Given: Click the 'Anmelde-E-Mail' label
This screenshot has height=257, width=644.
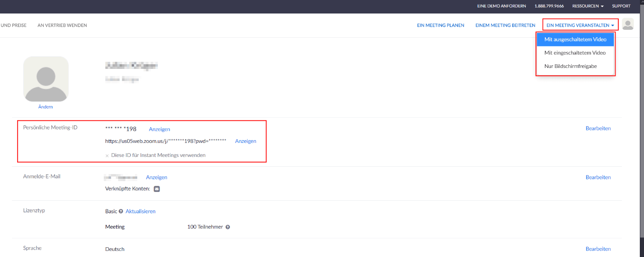Looking at the screenshot, I should pos(42,176).
